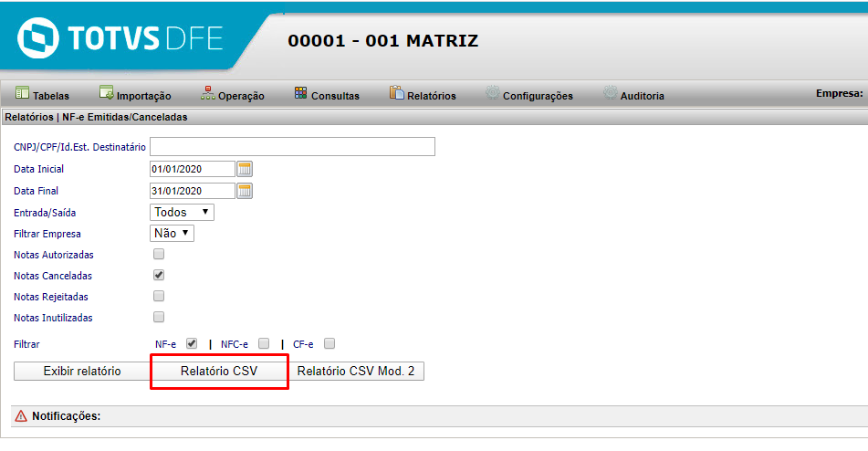The height and width of the screenshot is (451, 868).
Task: Click the Relatório CSV Mod. 2 button
Action: coord(356,372)
